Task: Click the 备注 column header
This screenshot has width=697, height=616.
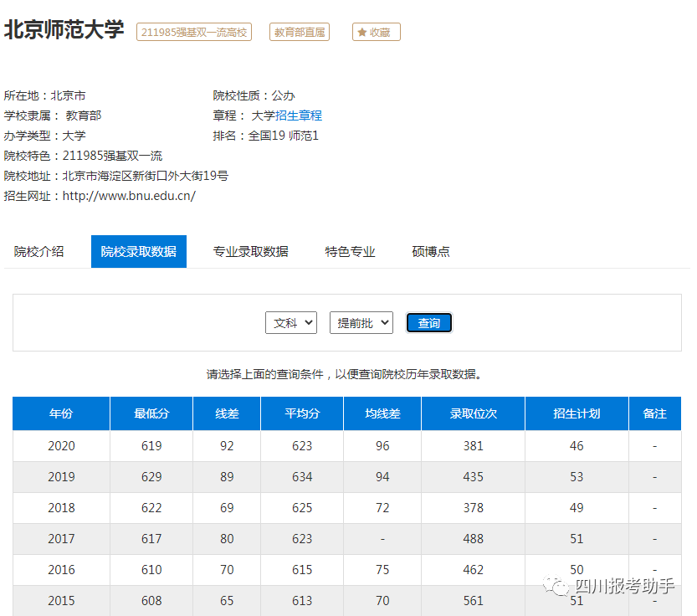Action: click(x=655, y=413)
